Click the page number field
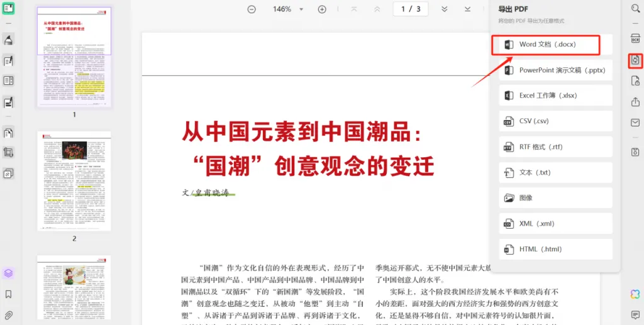Image resolution: width=644 pixels, height=325 pixels. [x=411, y=9]
